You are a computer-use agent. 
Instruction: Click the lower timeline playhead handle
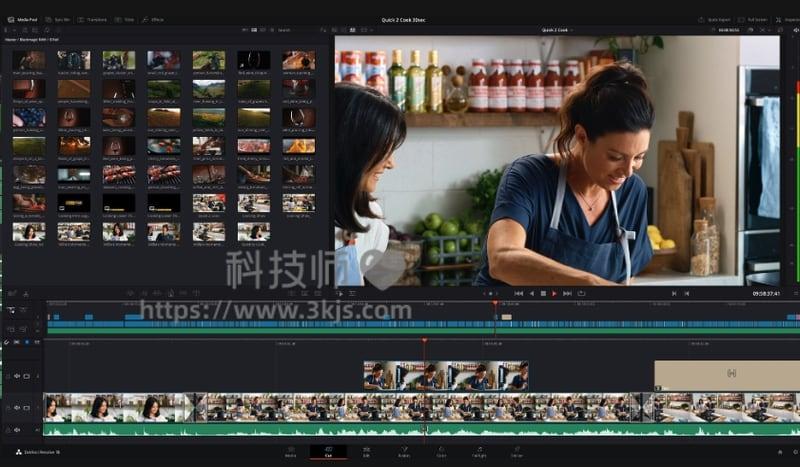coord(424,340)
